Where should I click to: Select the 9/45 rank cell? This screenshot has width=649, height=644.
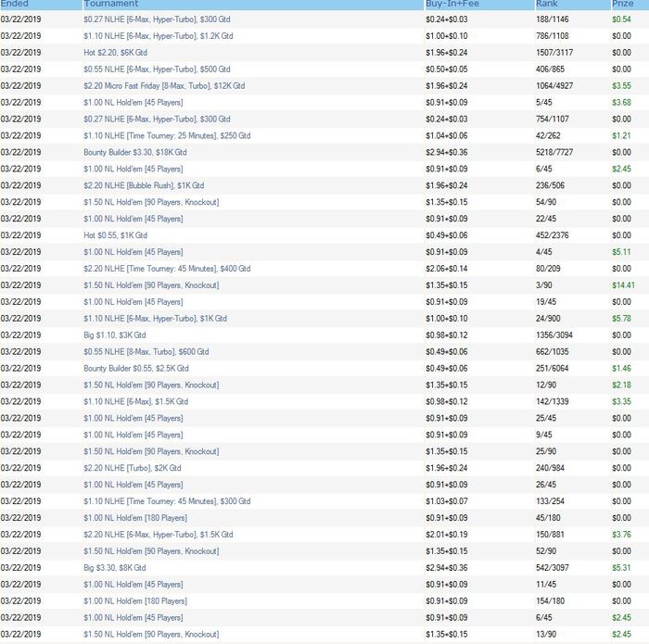544,435
